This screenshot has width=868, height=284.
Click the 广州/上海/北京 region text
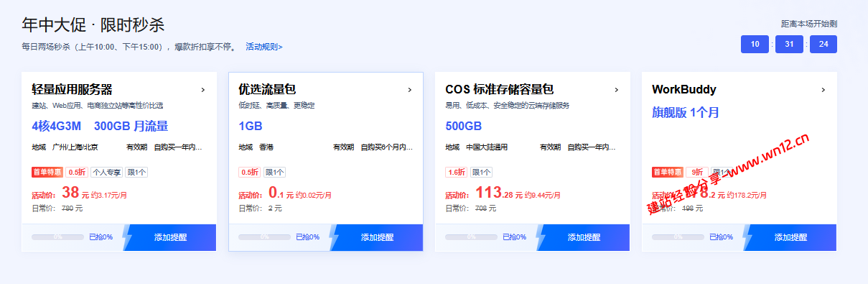tap(75, 147)
